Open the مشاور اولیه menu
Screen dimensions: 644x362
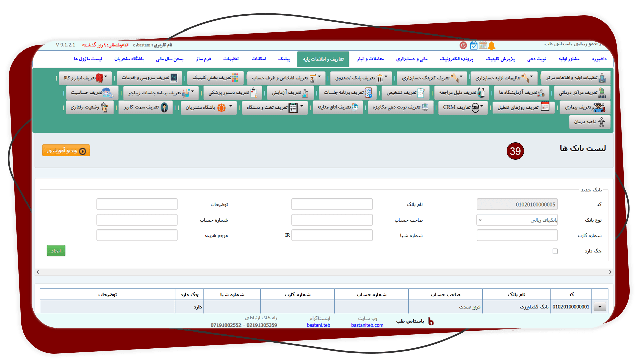tap(569, 59)
